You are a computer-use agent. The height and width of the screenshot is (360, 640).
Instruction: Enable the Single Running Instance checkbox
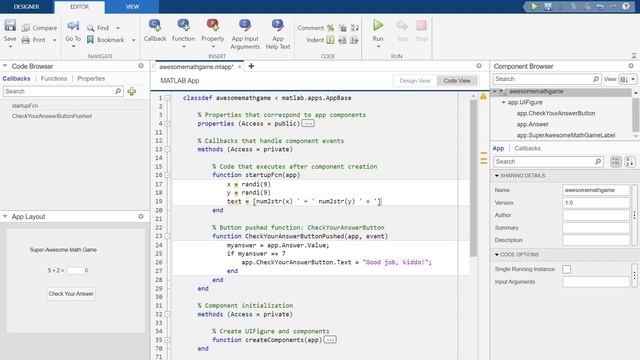pos(567,269)
